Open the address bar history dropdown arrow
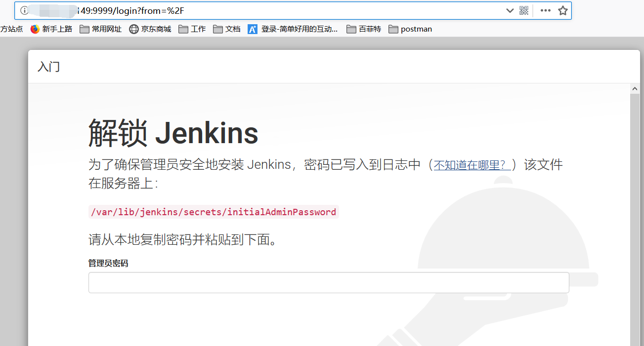Image resolution: width=644 pixels, height=346 pixels. tap(510, 10)
